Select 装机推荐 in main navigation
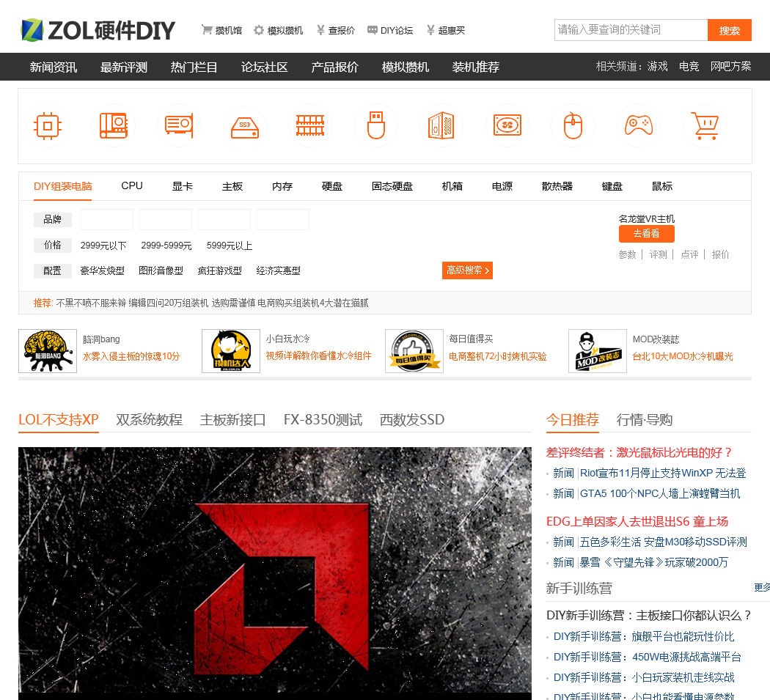Screen dimensions: 770x700 pyautogui.click(x=476, y=67)
